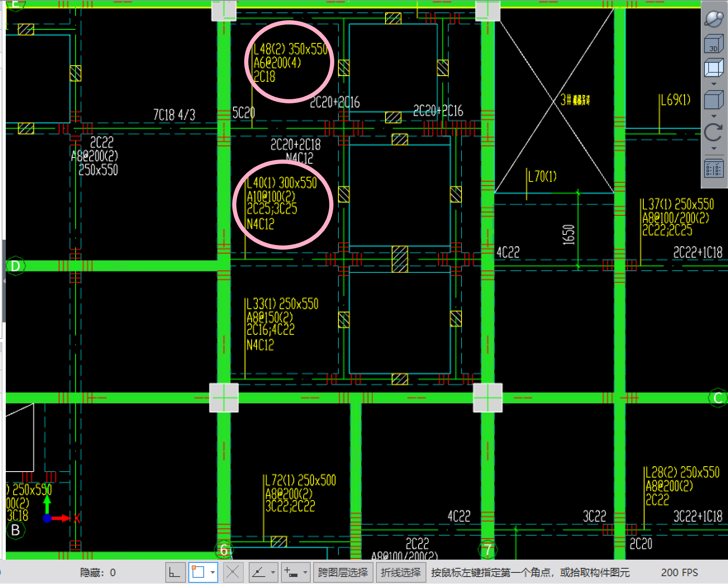This screenshot has height=584, width=728.
Task: Click rebar annotation 2C22+1C18
Action: pos(698,252)
